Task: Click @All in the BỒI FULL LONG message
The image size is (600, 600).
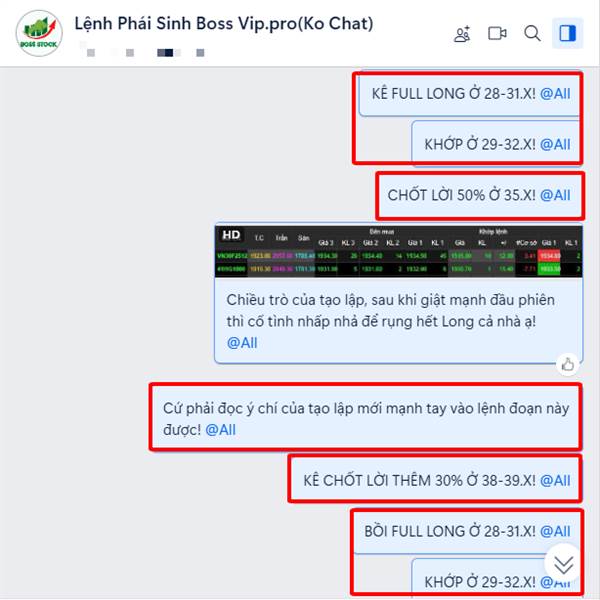Action: tap(555, 532)
